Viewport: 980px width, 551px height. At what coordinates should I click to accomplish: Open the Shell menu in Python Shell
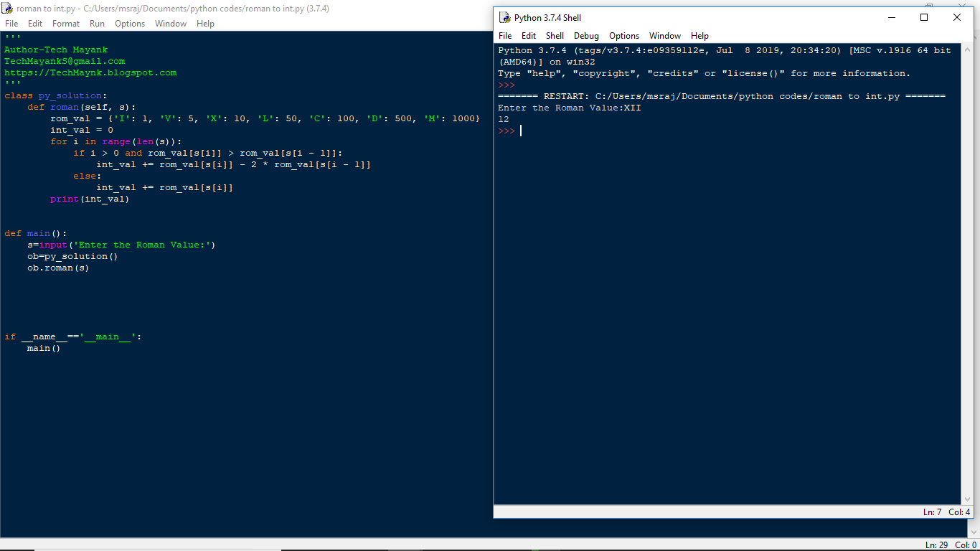click(x=555, y=36)
